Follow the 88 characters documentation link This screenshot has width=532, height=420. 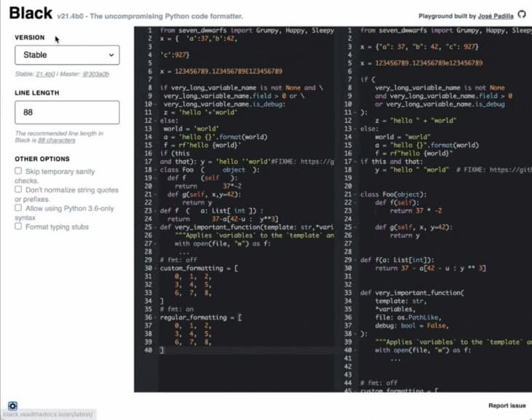[57, 140]
